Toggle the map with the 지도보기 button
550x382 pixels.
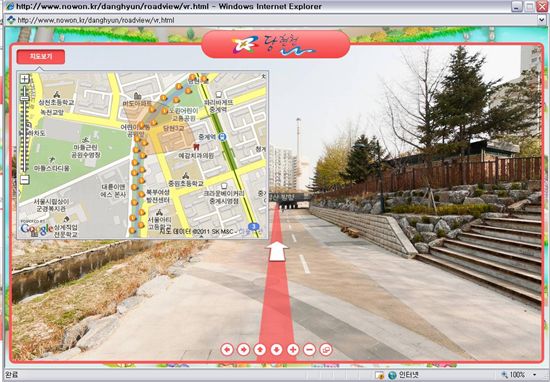click(41, 57)
